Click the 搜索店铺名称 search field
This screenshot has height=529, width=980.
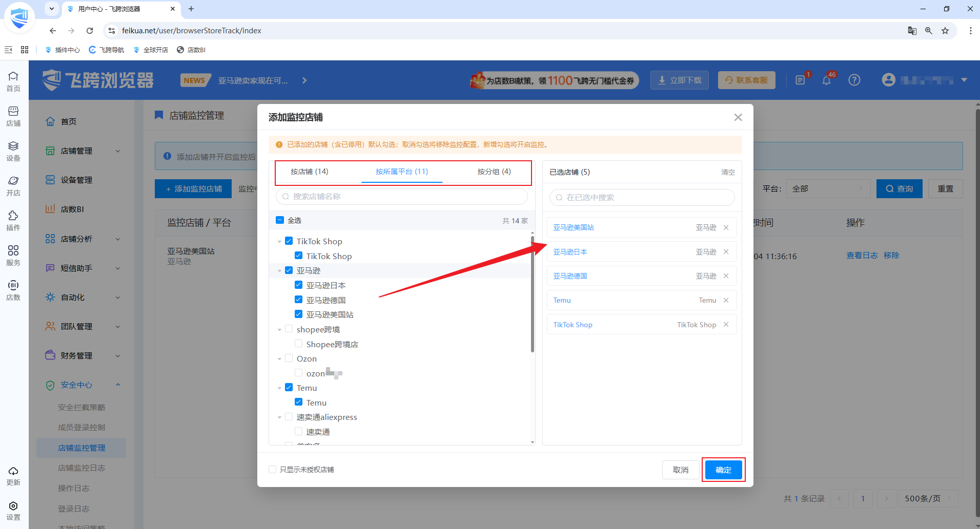tap(402, 197)
